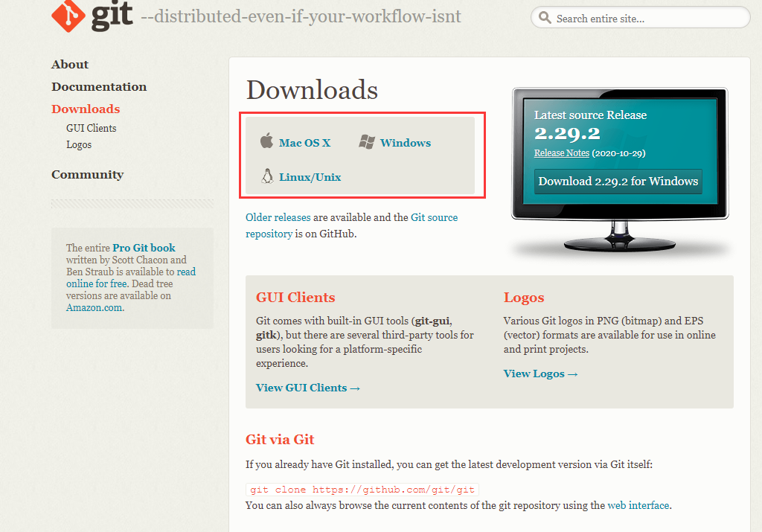Click the search magnifier icon

pos(545,18)
